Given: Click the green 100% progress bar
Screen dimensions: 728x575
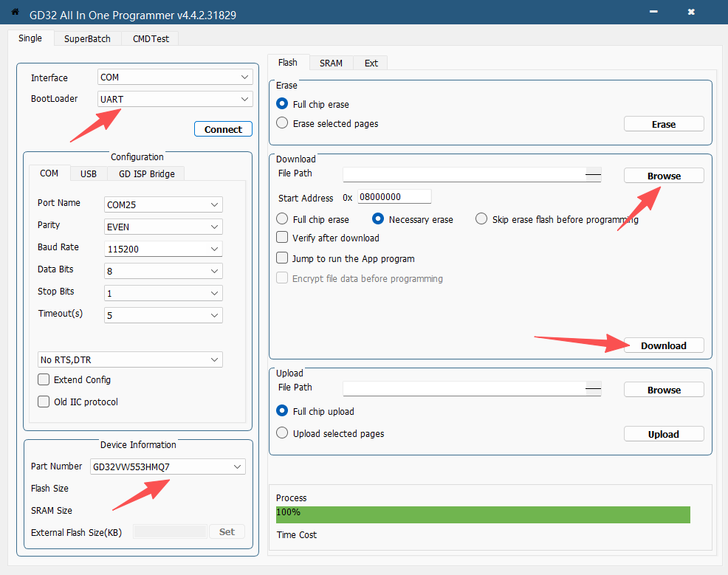Looking at the screenshot, I should 483,514.
